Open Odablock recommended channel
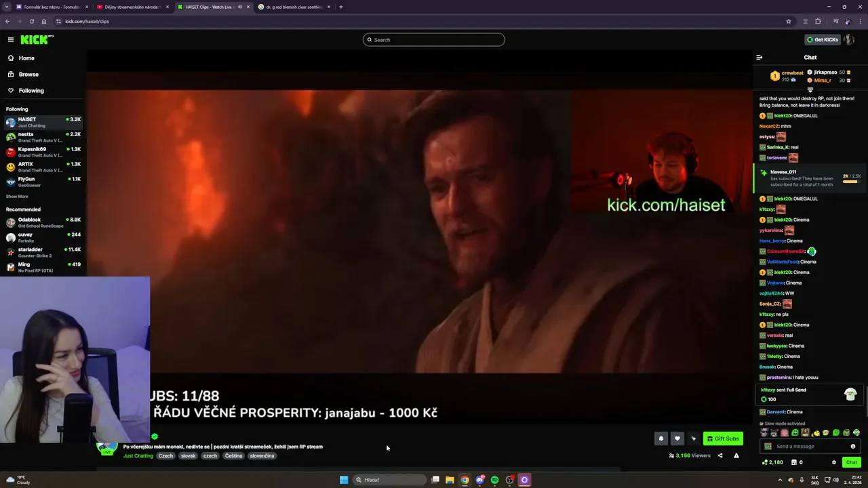 tap(43, 223)
